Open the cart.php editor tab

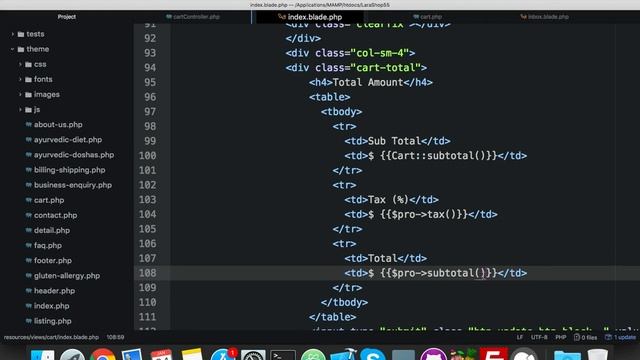click(x=427, y=17)
